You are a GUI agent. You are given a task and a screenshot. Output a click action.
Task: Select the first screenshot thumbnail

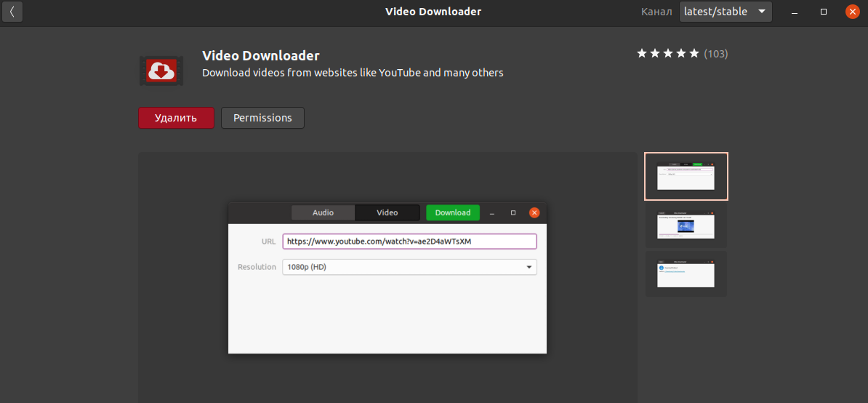pyautogui.click(x=686, y=176)
